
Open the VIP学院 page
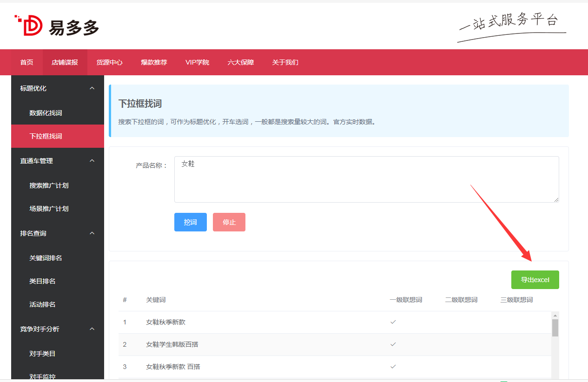pyautogui.click(x=197, y=62)
